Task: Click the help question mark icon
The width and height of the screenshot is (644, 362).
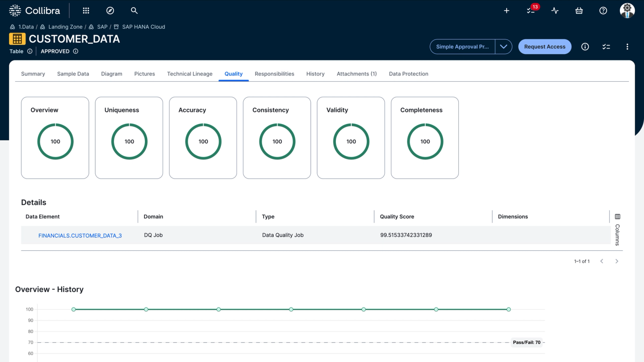Action: (603, 11)
